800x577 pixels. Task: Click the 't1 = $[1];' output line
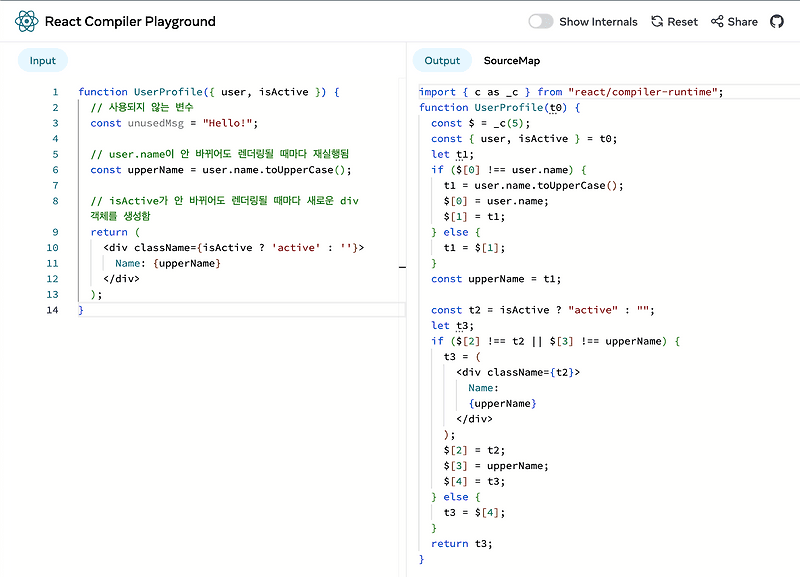(474, 247)
